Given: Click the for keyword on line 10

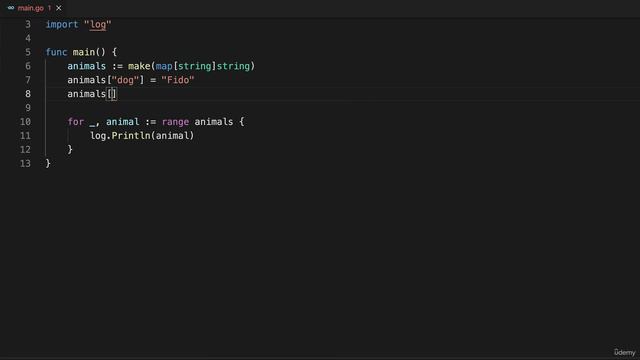Looking at the screenshot, I should (76, 122).
